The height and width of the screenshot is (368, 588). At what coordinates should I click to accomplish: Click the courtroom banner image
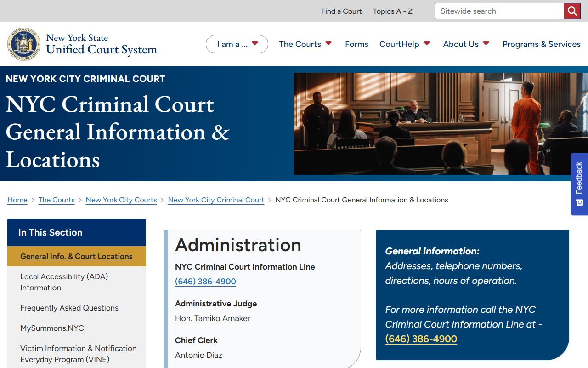coord(441,124)
